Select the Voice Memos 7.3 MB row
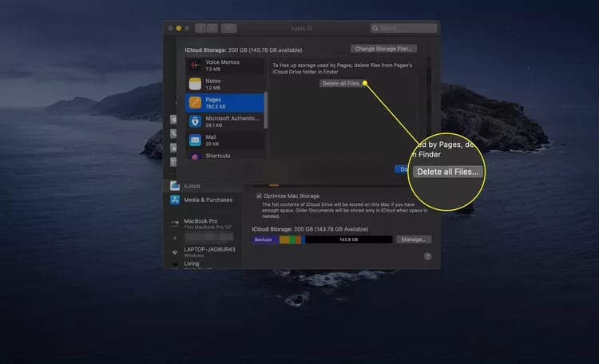 click(224, 65)
